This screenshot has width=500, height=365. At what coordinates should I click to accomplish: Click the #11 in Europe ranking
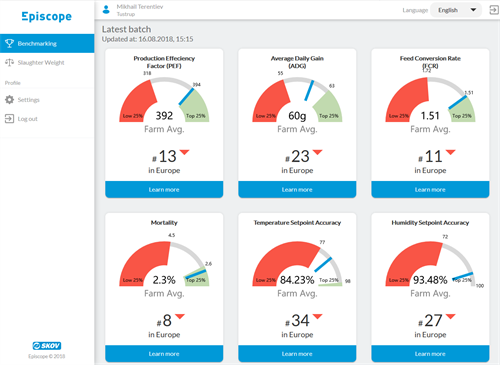430,156
